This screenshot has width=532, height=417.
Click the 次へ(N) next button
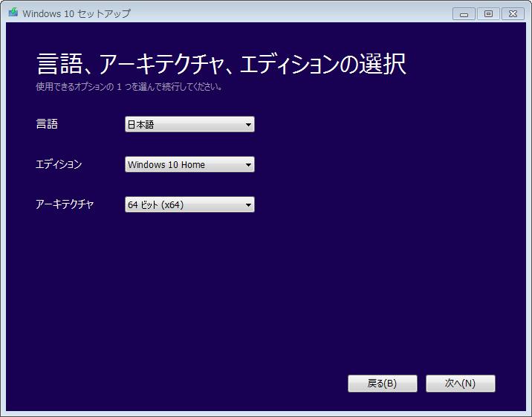point(461,384)
